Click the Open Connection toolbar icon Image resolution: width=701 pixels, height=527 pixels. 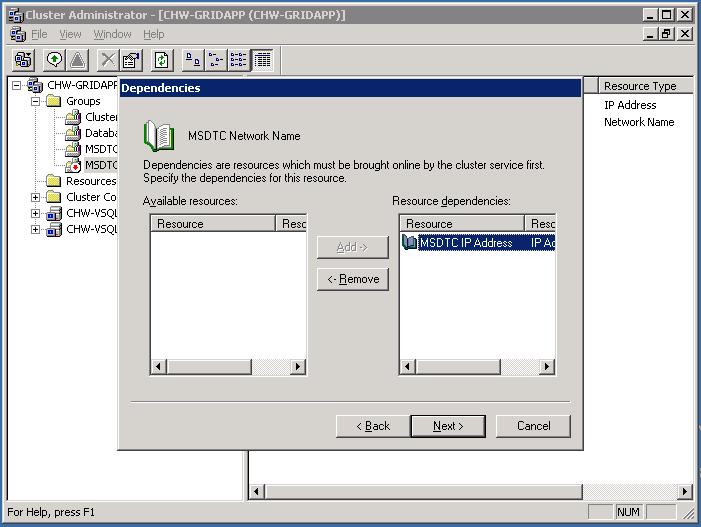click(x=24, y=60)
